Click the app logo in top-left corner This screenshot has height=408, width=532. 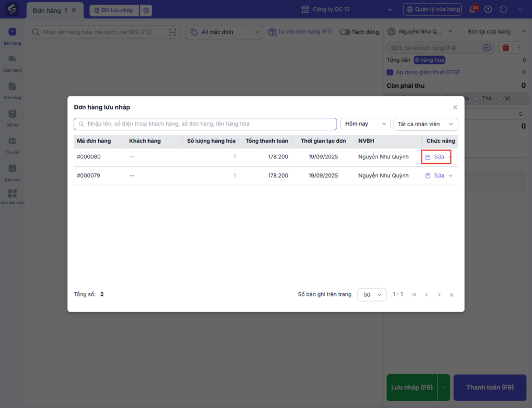pyautogui.click(x=12, y=9)
